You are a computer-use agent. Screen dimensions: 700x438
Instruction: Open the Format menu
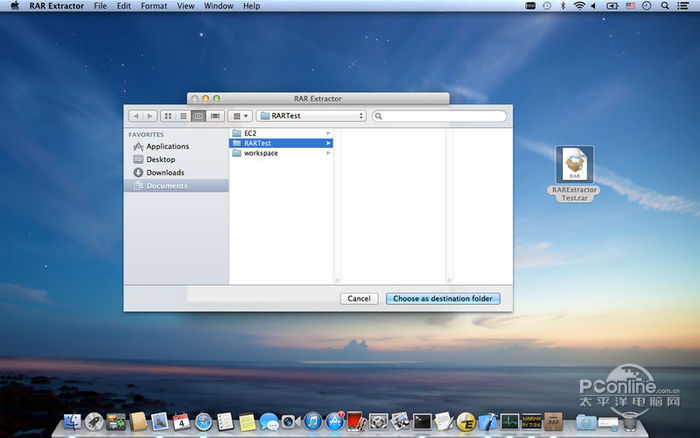point(154,6)
